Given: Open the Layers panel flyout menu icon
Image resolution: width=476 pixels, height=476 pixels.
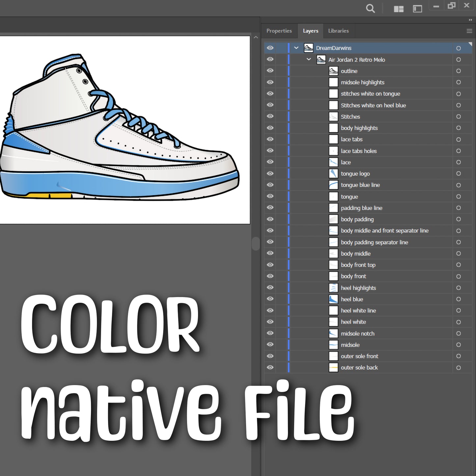Looking at the screenshot, I should [469, 31].
